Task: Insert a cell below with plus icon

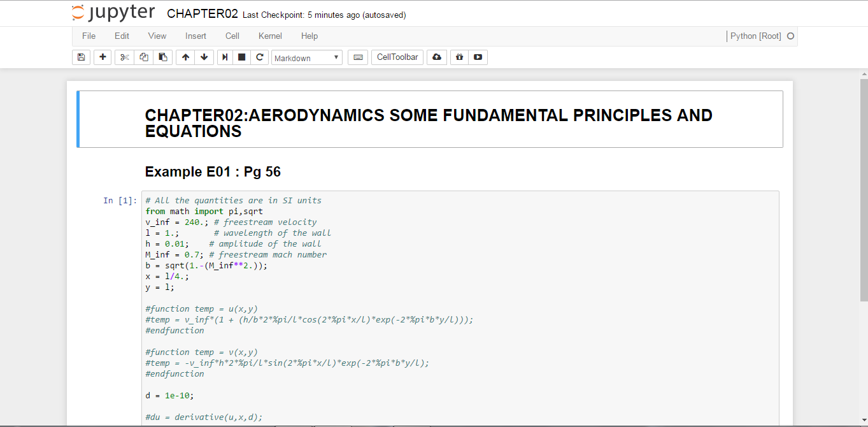Action: (x=103, y=57)
